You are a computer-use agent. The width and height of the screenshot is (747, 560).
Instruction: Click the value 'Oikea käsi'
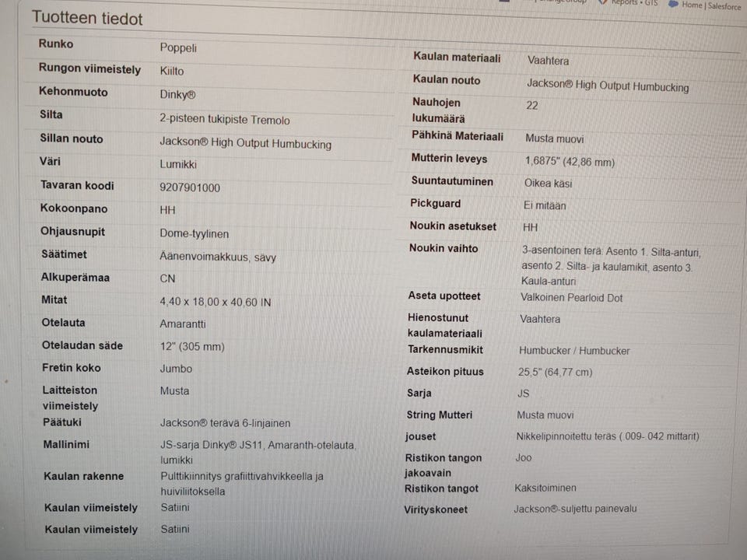[549, 184]
